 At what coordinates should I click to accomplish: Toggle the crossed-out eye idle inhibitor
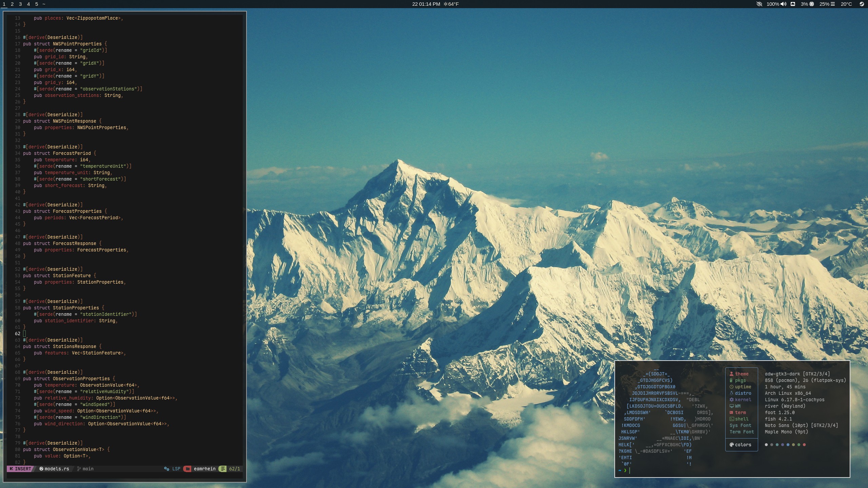759,4
